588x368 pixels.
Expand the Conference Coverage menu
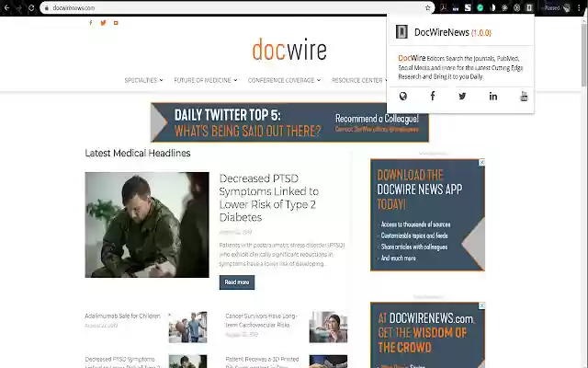pos(284,80)
